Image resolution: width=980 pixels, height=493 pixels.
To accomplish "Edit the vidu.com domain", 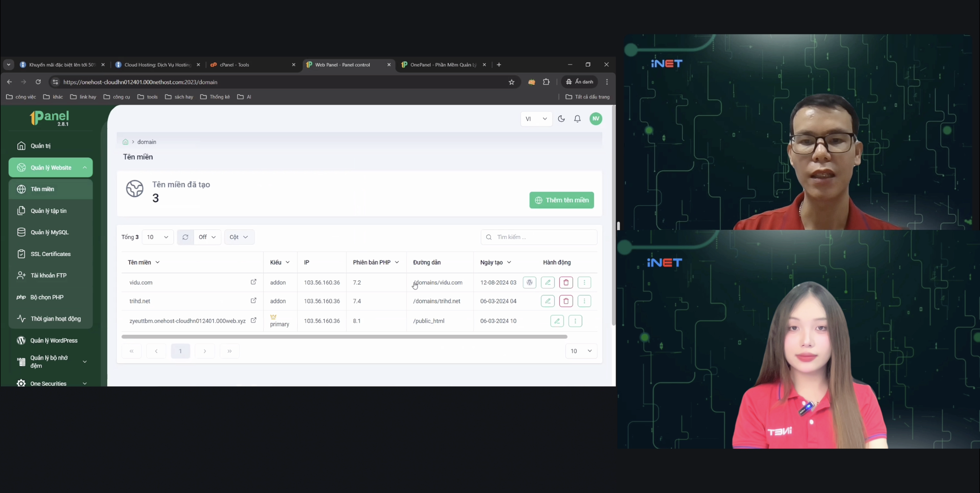I will pos(548,283).
